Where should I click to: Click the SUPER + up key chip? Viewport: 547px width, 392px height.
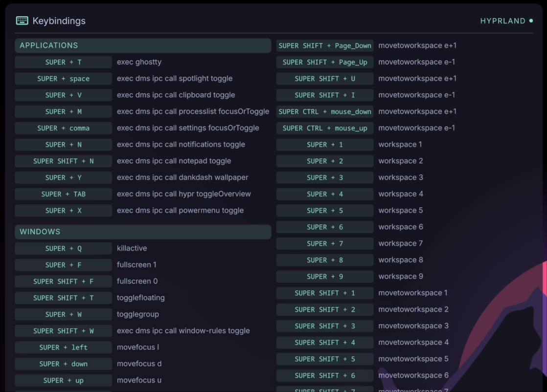(64, 380)
